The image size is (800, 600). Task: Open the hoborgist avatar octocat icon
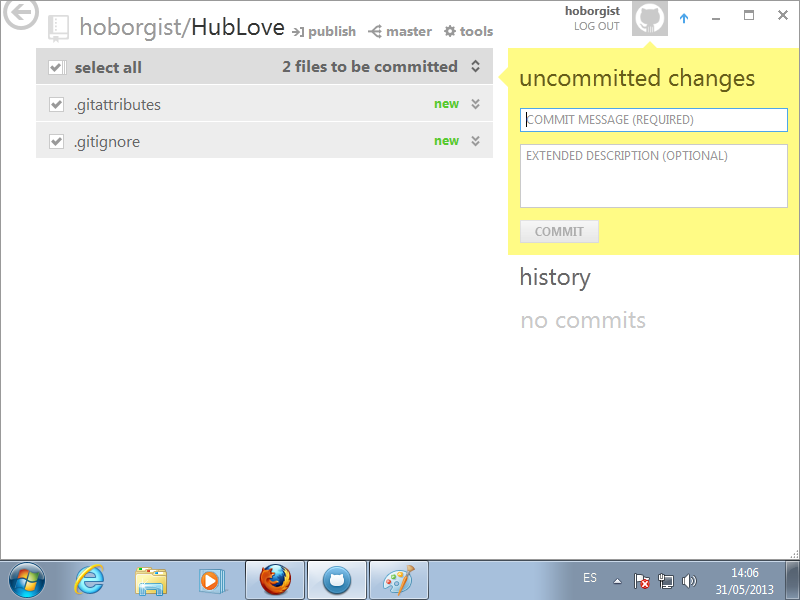tap(649, 18)
